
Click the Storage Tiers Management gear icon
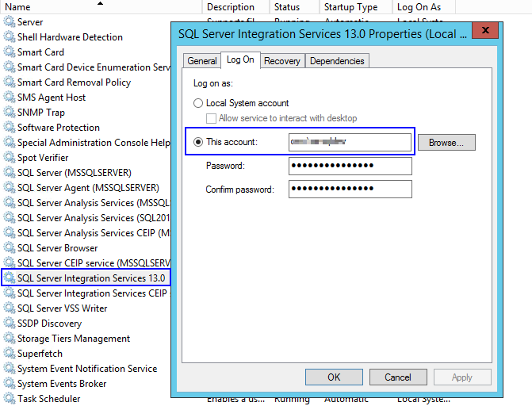click(x=10, y=339)
